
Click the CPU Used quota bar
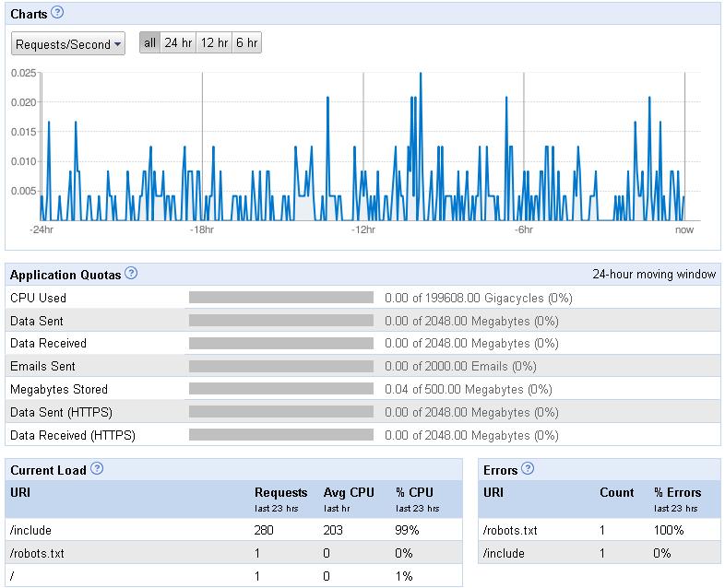(x=281, y=298)
